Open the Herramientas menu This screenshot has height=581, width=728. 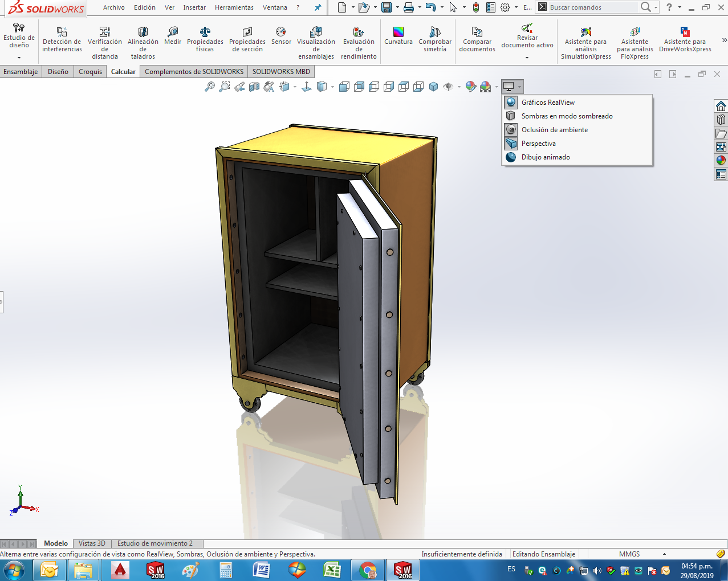(x=234, y=7)
